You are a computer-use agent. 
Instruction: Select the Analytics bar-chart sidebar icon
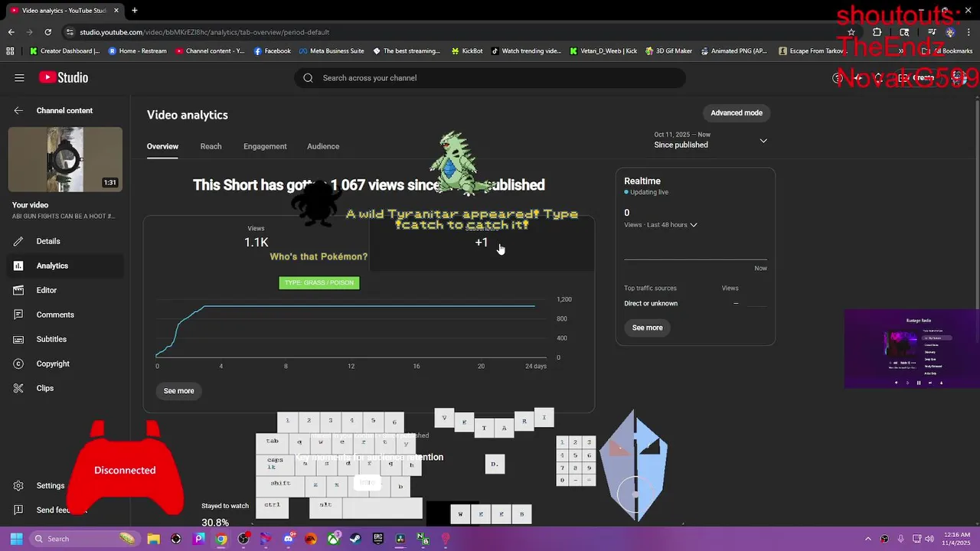click(x=18, y=266)
